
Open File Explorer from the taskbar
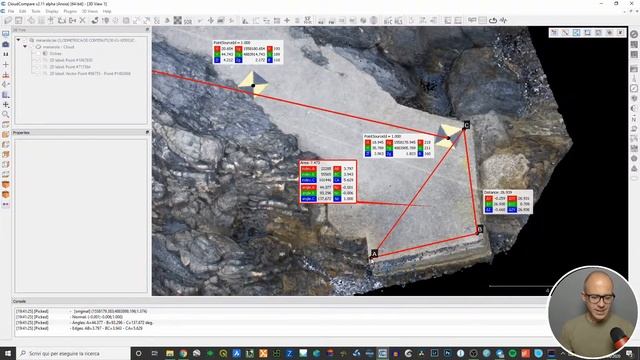(x=170, y=353)
